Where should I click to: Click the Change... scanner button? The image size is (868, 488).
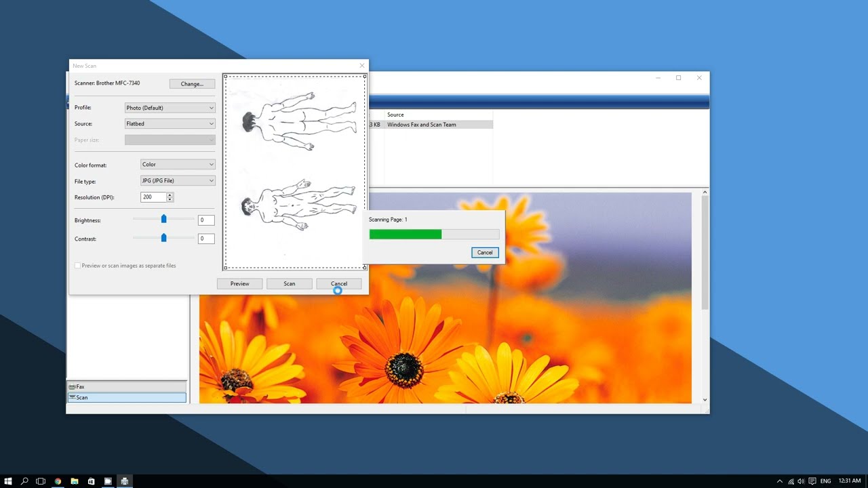pos(192,84)
